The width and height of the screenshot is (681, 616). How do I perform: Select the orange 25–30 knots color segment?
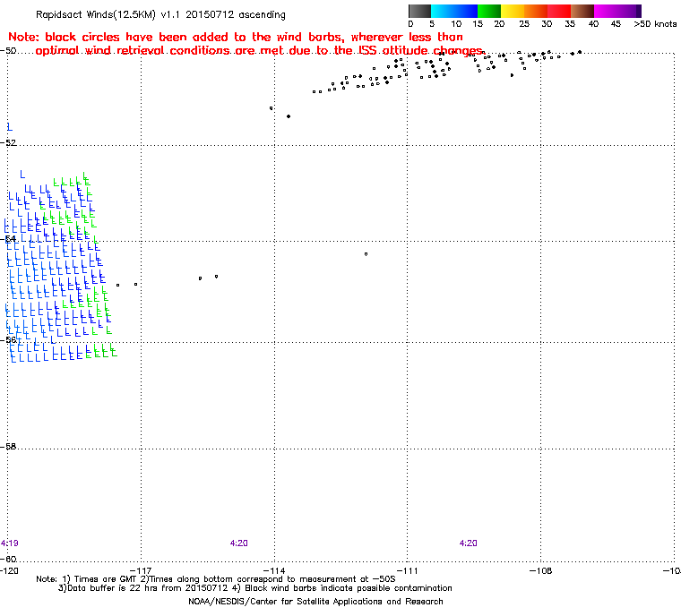[536, 11]
